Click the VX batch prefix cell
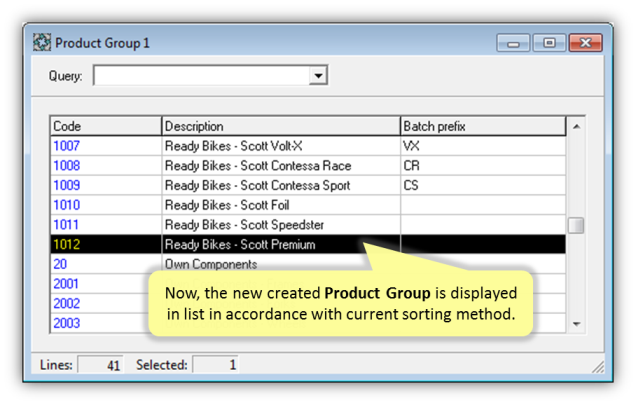 [483, 146]
